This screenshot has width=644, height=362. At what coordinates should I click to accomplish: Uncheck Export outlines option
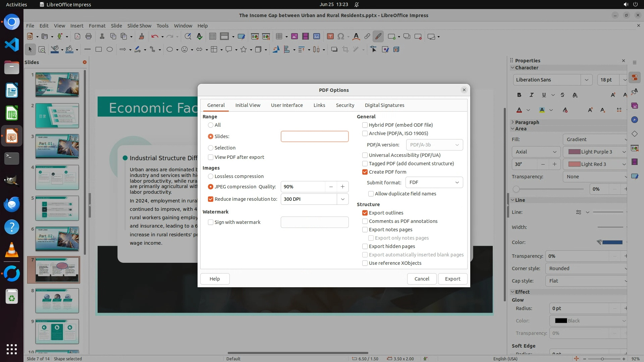[x=365, y=213]
